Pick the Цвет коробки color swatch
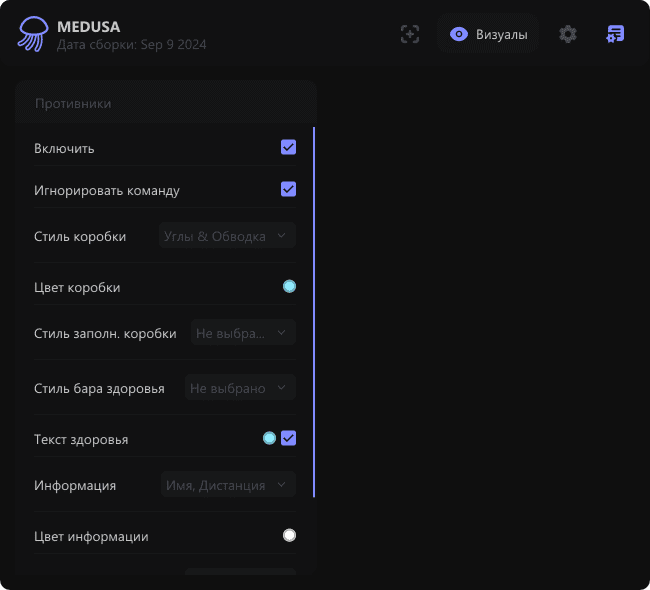650x590 pixels. coord(289,287)
